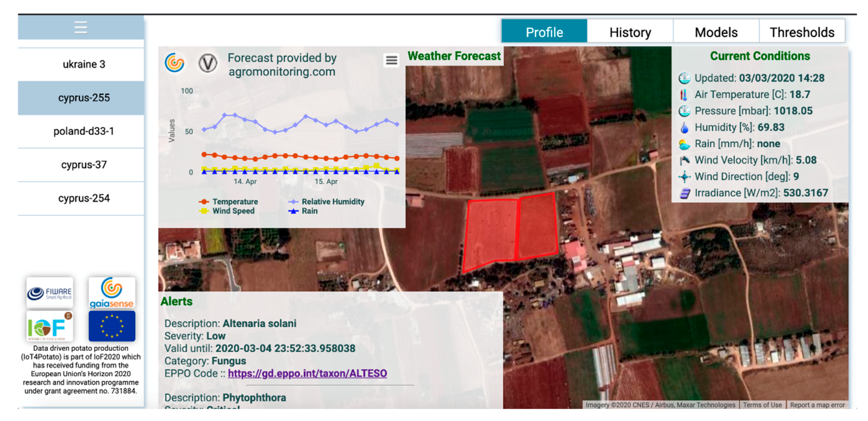The image size is (868, 421).
Task: Select the poland-d33-1 field
Action: click(x=81, y=131)
